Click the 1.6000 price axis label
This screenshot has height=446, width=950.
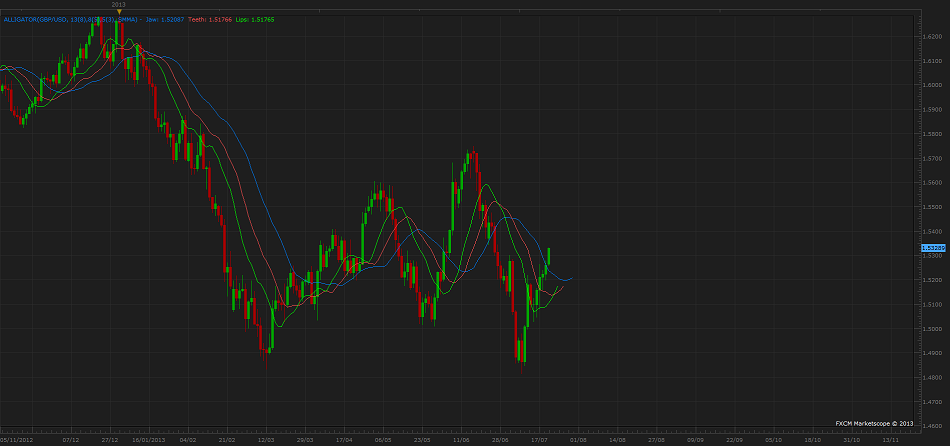coord(931,86)
